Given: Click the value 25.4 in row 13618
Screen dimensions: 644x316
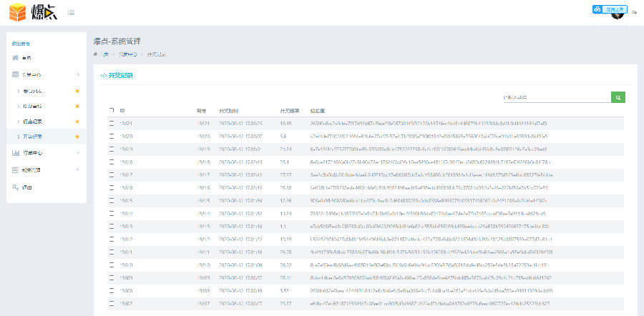Looking at the screenshot, I should pos(284,162).
